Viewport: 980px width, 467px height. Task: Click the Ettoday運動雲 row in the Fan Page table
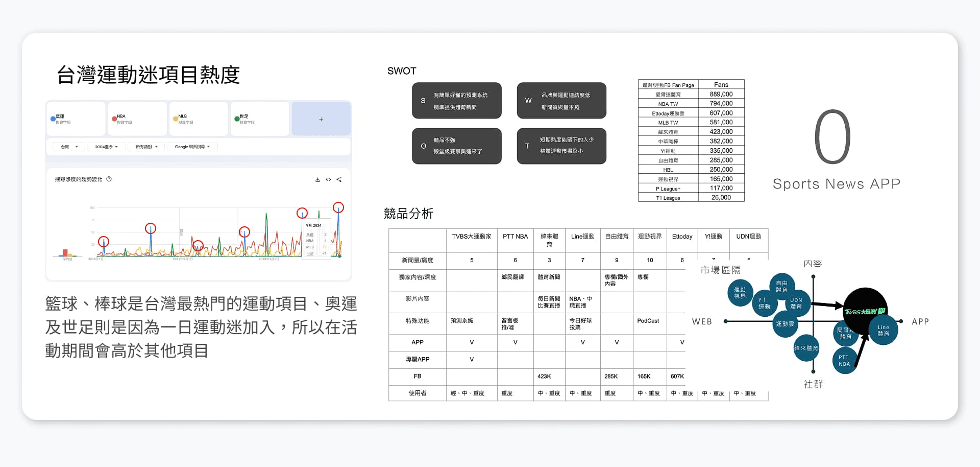691,113
